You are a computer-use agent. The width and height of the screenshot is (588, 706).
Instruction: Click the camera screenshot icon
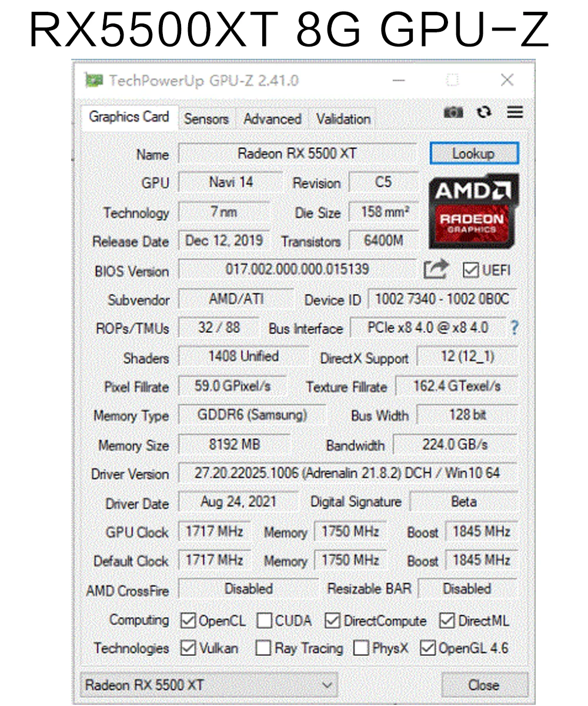453,112
